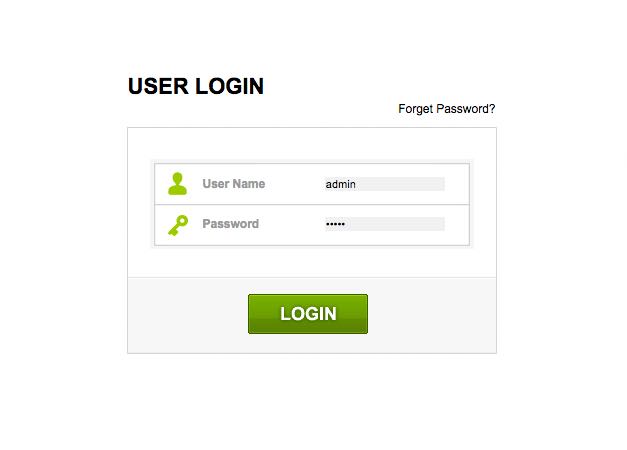
Task: Click the admin text in the username field
Action: pos(340,184)
